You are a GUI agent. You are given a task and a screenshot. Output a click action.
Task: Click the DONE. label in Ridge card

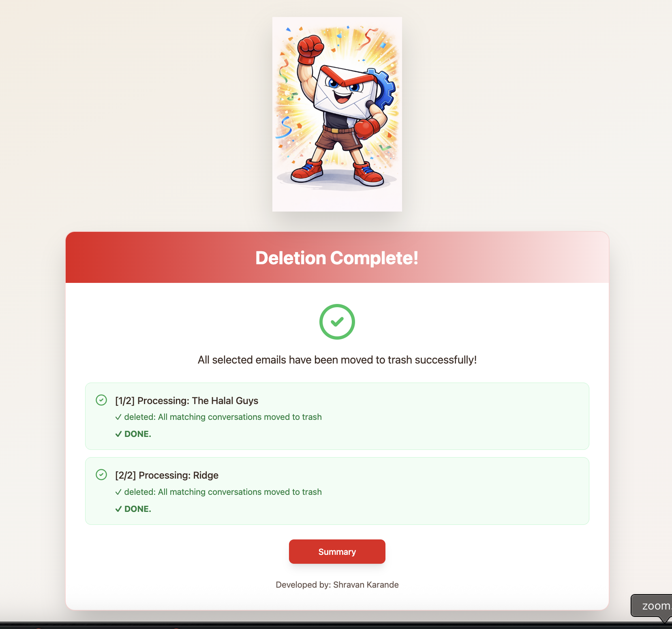[138, 509]
